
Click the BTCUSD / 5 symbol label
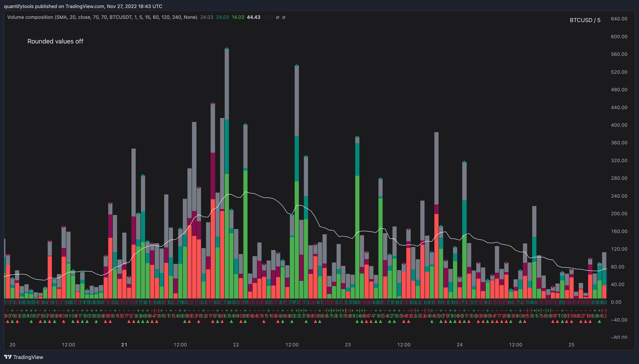pyautogui.click(x=585, y=20)
